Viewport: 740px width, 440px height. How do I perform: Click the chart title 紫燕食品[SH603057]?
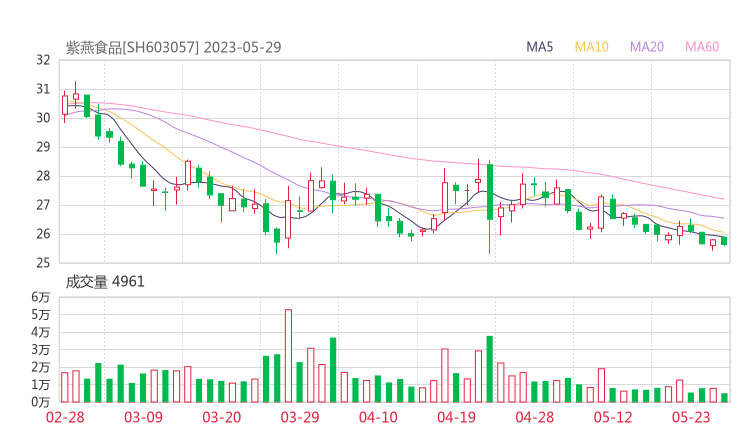(x=132, y=47)
